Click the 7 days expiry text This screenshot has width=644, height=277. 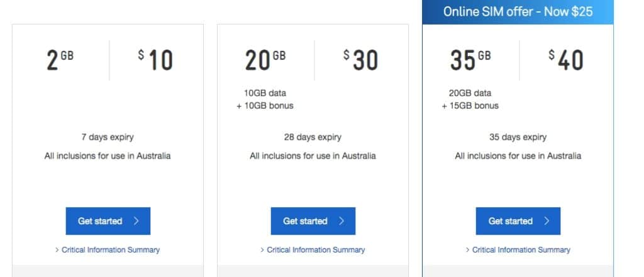coord(108,137)
